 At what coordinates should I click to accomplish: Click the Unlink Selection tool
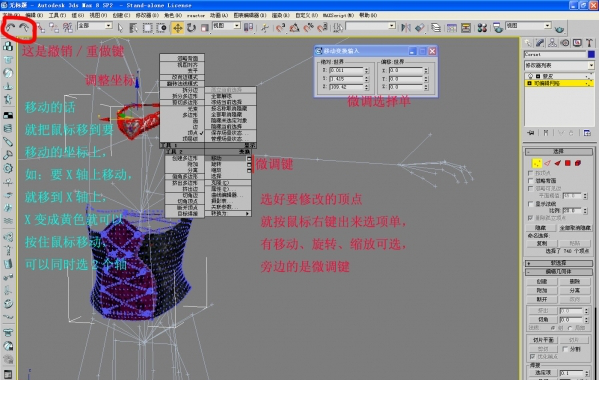54,28
